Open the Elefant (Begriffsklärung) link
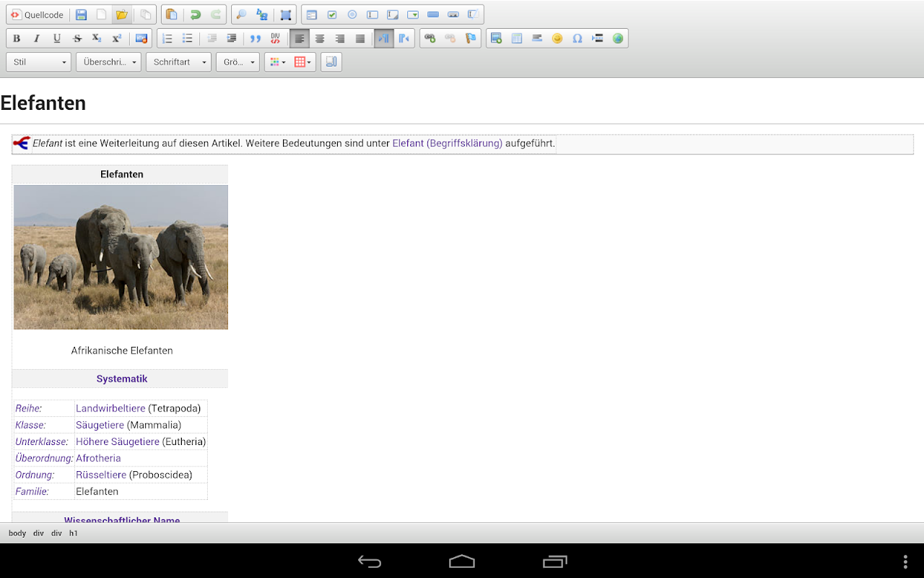Image resolution: width=924 pixels, height=578 pixels. pos(447,143)
